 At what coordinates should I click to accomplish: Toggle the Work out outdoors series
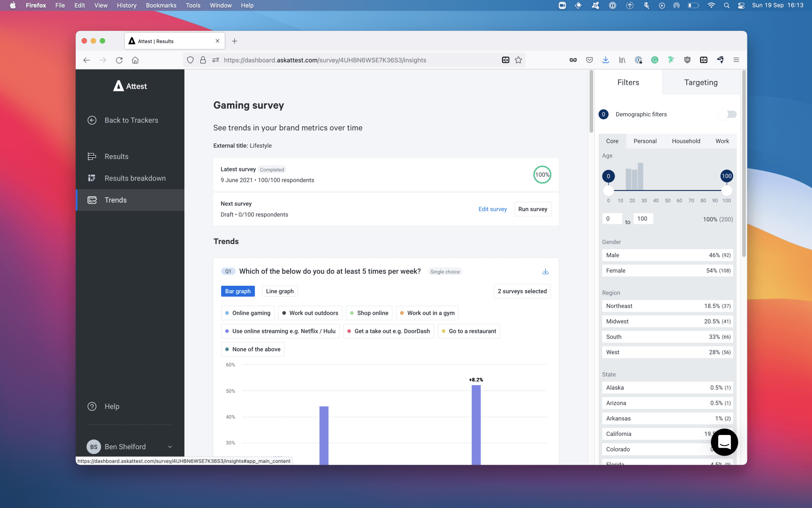click(x=310, y=313)
